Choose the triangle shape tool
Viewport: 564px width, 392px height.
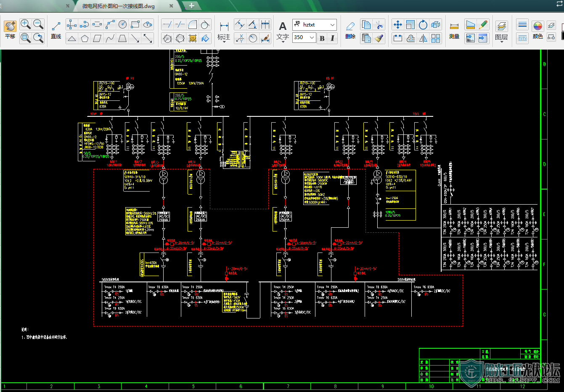pyautogui.click(x=72, y=38)
